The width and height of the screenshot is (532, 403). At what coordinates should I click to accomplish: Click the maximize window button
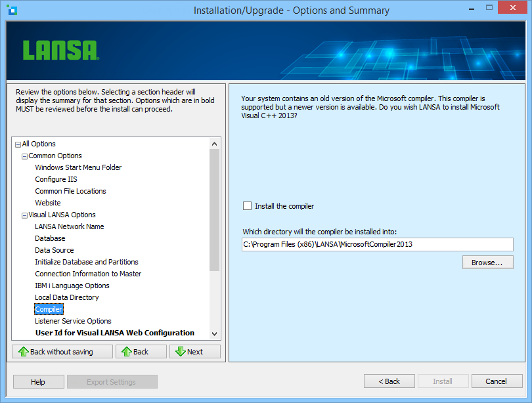tap(489, 7)
